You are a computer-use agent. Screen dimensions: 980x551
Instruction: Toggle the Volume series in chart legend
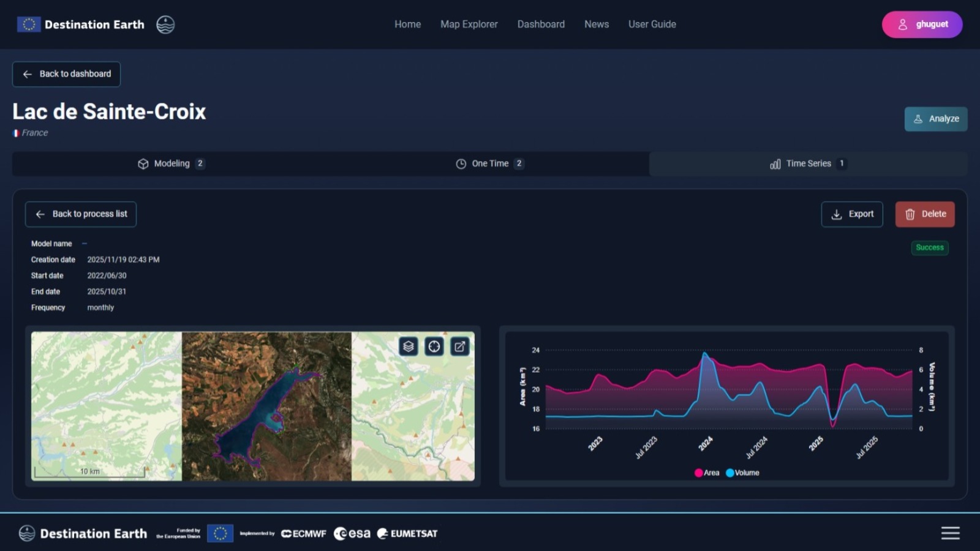(742, 473)
